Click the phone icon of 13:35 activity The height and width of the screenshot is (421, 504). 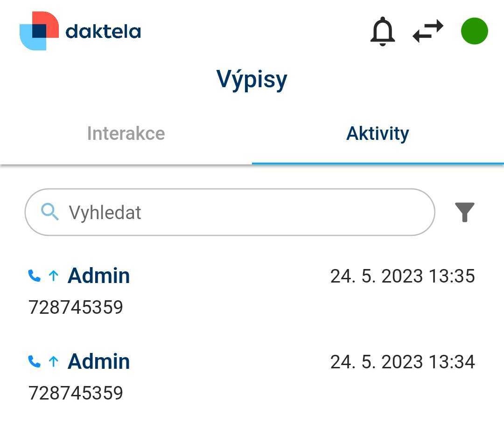(x=34, y=276)
